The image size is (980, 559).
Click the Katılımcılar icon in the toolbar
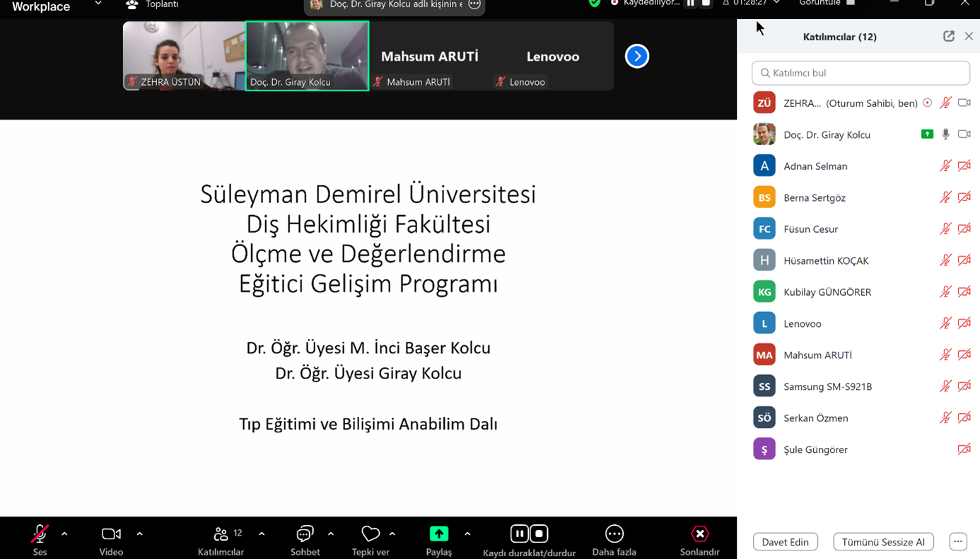click(221, 534)
